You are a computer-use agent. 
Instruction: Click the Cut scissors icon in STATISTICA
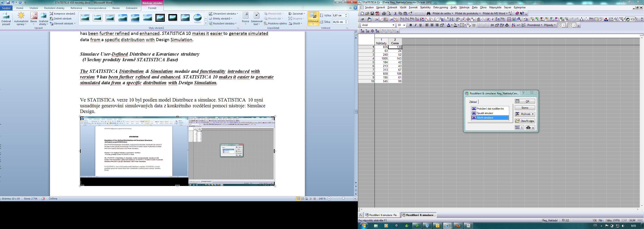coord(396,13)
